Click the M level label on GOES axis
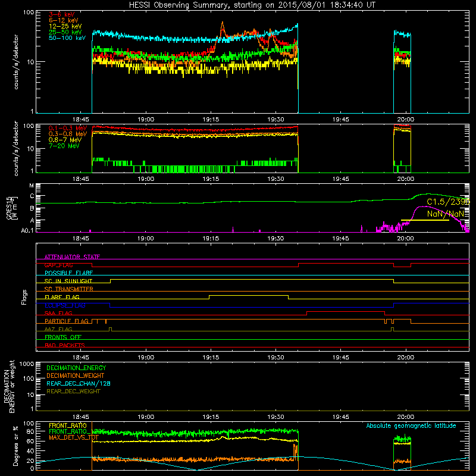Viewport: 476px width, 476px height. [32, 186]
